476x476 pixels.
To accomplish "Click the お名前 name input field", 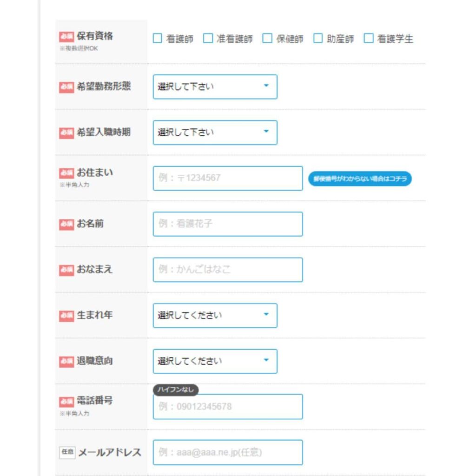I will coord(228,224).
